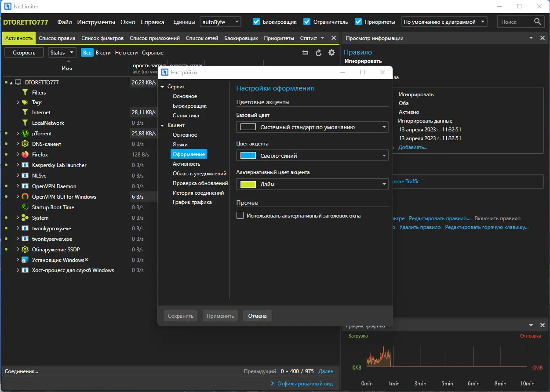Click the refresh icon in Activity toolbar
This screenshot has width=550, height=392.
coord(319,53)
